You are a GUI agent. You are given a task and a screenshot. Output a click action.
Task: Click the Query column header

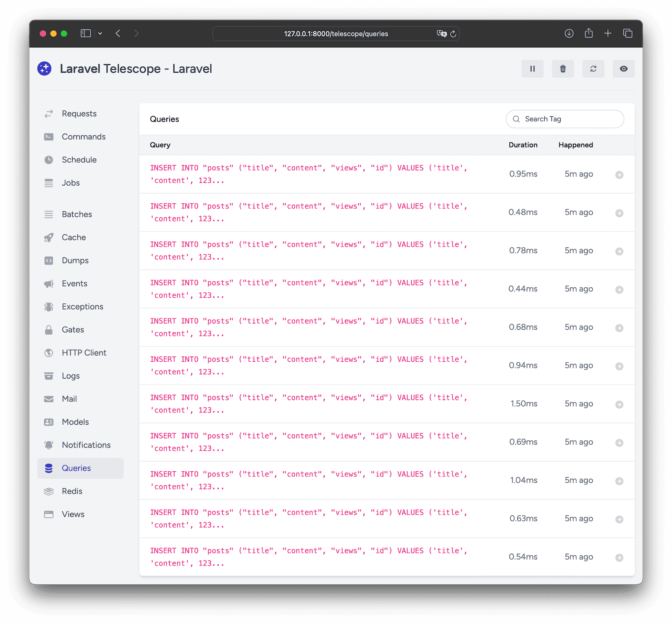(160, 145)
